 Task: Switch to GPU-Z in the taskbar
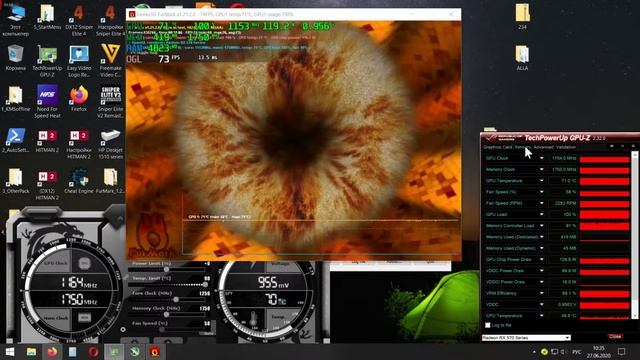(x=114, y=351)
